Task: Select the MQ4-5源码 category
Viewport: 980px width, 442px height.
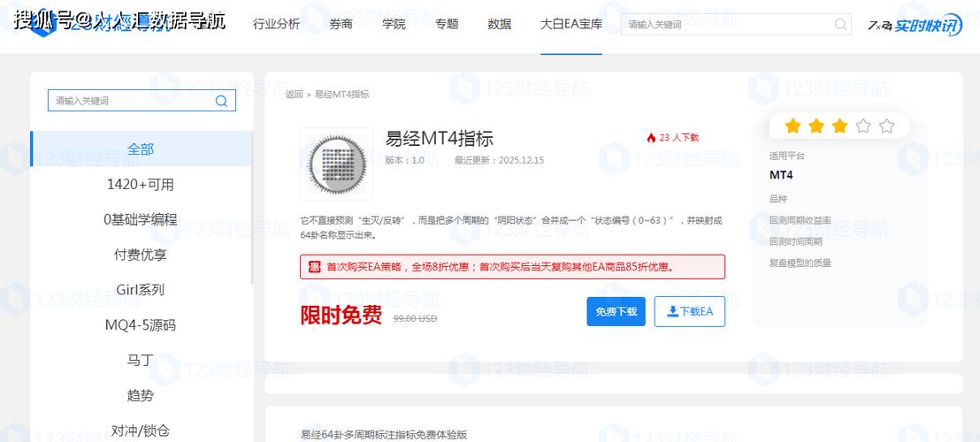Action: [x=141, y=325]
